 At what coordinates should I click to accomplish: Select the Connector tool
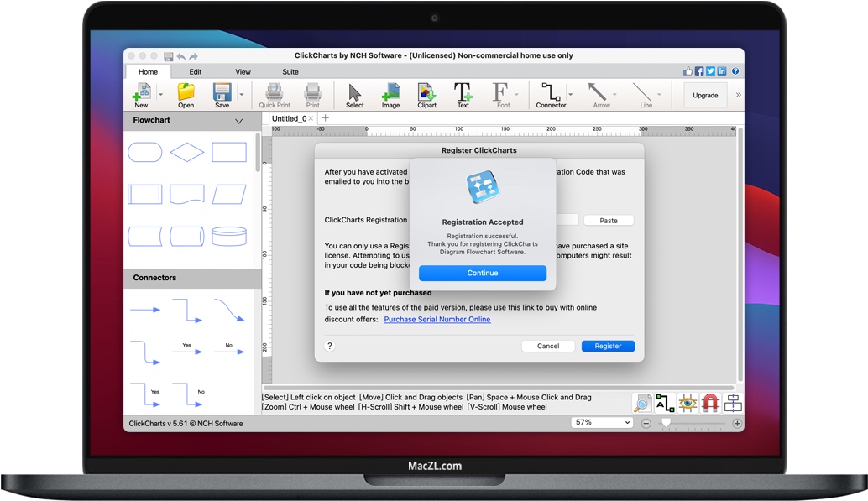click(551, 95)
